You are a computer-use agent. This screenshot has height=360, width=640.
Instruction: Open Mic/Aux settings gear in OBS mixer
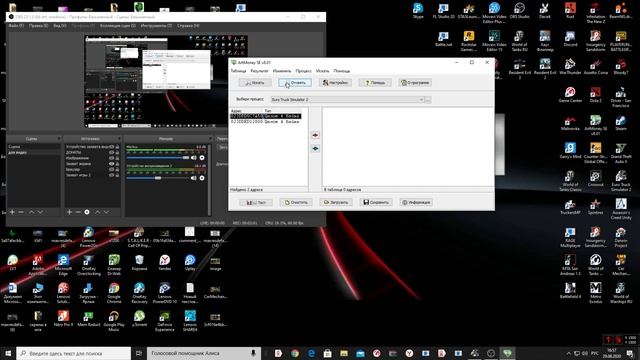pyautogui.click(x=202, y=158)
